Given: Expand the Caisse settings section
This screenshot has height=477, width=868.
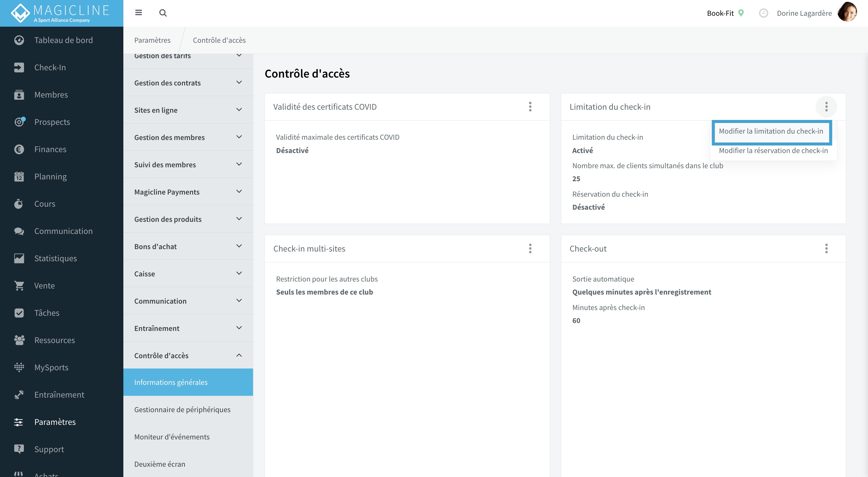Looking at the screenshot, I should coord(188,274).
